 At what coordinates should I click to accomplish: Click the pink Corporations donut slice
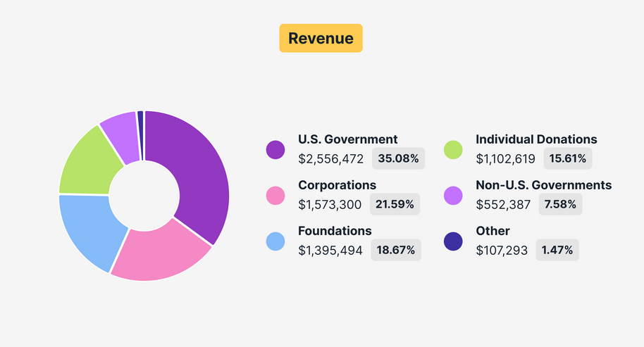tap(162, 250)
